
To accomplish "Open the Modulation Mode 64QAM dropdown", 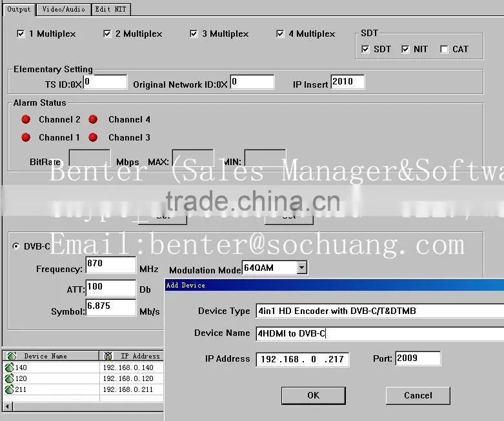I will [x=301, y=268].
